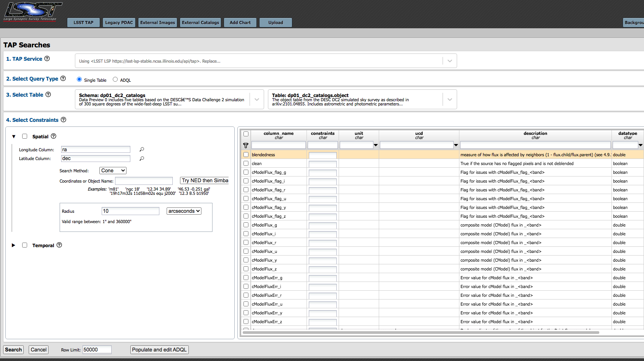Click the cModelFlux_flag_z column name cell
The width and height of the screenshot is (644, 361).
pos(278,216)
